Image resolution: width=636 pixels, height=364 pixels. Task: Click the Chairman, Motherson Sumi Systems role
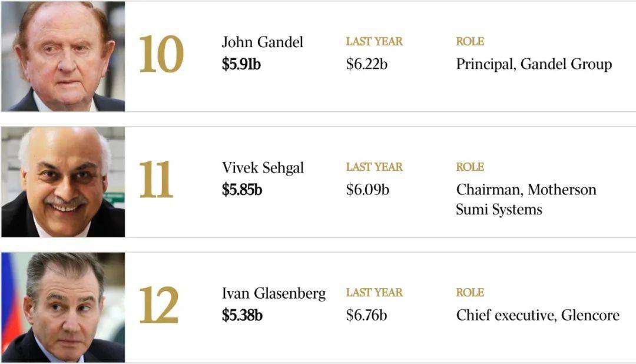(526, 200)
